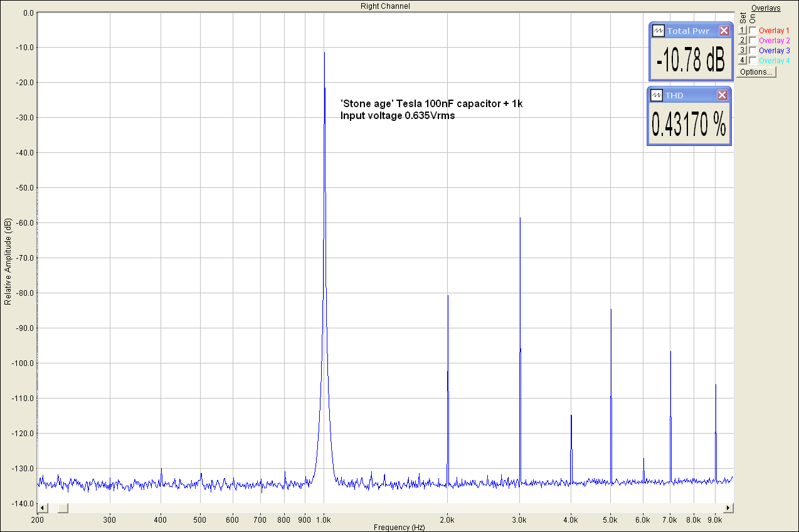Click the -10.78 dB total power value
Image resolution: width=799 pixels, height=532 pixels.
[690, 61]
